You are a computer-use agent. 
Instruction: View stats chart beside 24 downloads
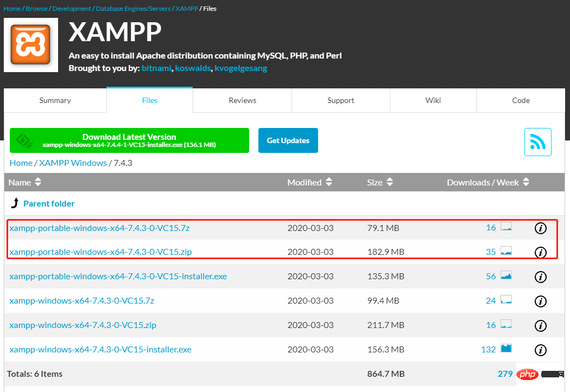(x=505, y=300)
